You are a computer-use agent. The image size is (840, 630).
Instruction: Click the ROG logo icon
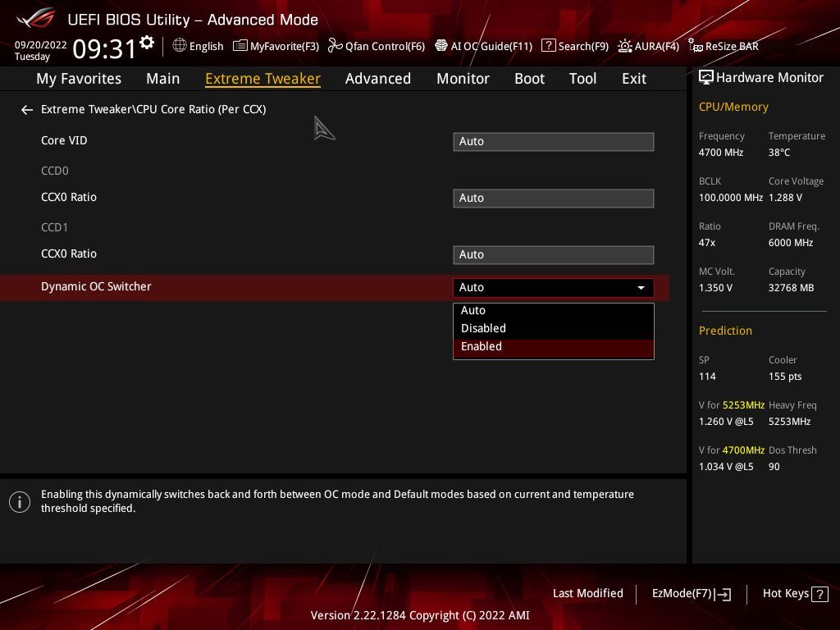35,19
